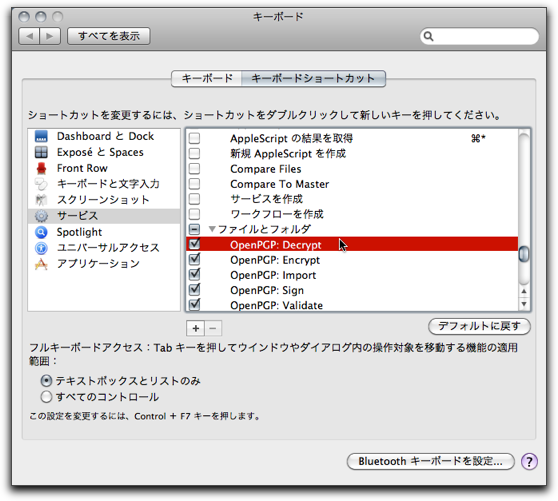Switch to the キーボードショートカット tab

(313, 78)
